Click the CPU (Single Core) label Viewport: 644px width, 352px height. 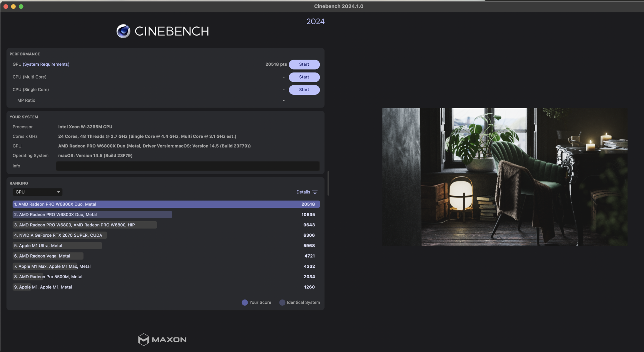click(x=31, y=90)
